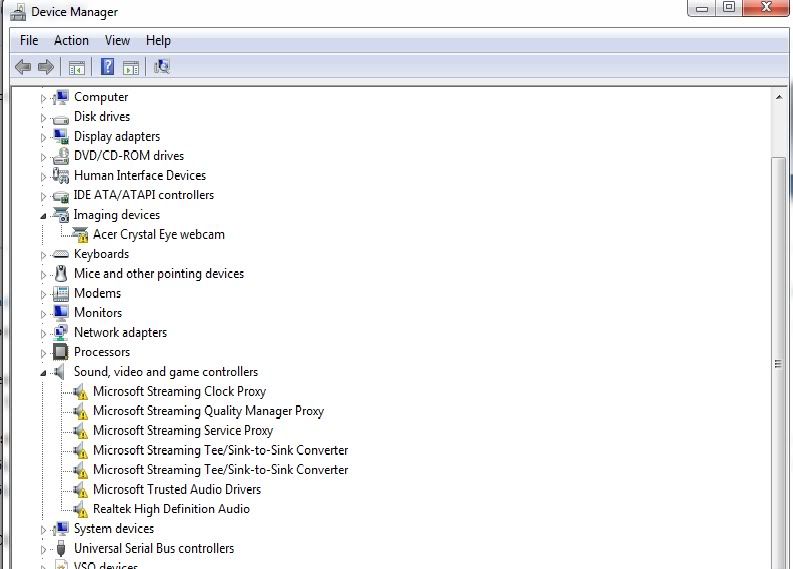Close the Device Manager window
Image resolution: width=793 pixels, height=569 pixels.
click(x=765, y=8)
